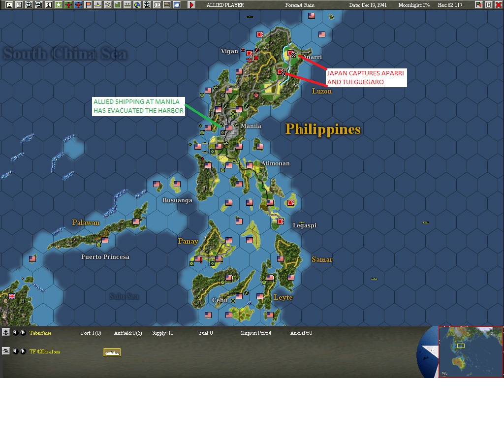Click the Japanese flag unit at Legaspi
Viewport: 504px width, 442px height.
281,221
